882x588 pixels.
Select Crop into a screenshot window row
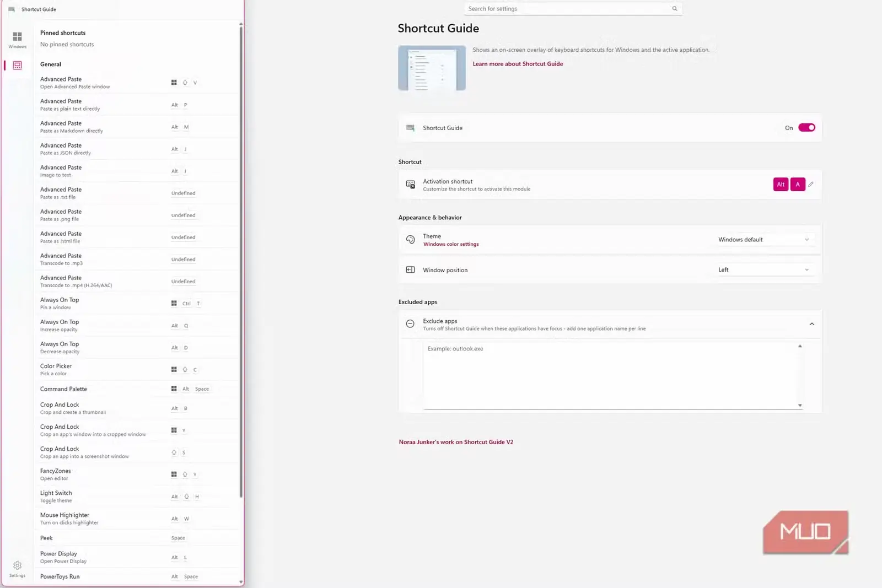click(136, 452)
